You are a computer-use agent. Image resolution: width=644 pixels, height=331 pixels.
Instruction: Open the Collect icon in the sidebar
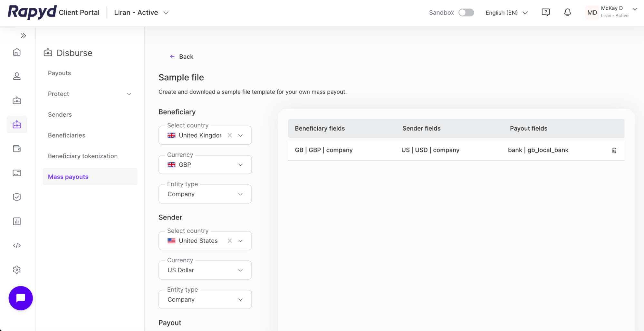pyautogui.click(x=17, y=100)
